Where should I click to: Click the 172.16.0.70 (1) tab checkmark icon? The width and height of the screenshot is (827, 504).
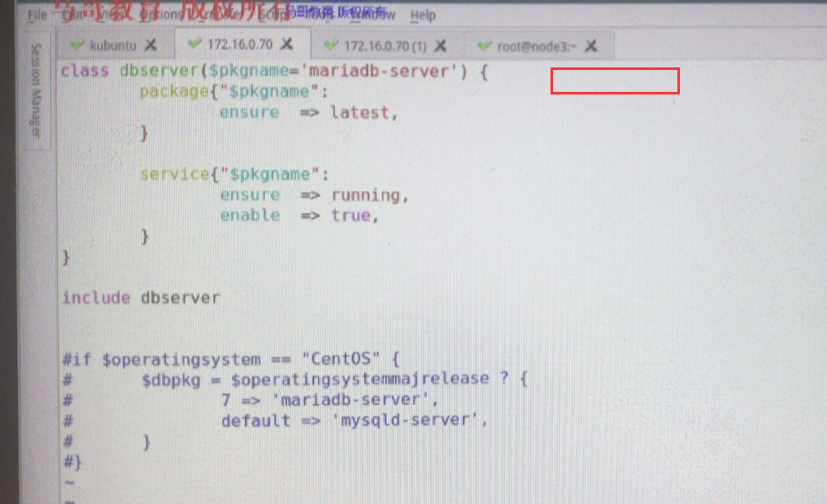pyautogui.click(x=331, y=45)
